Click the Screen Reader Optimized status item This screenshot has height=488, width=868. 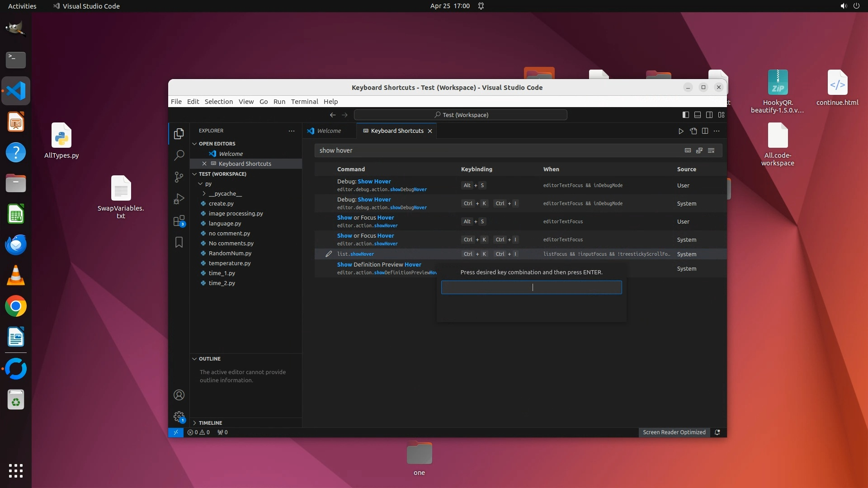click(x=674, y=432)
